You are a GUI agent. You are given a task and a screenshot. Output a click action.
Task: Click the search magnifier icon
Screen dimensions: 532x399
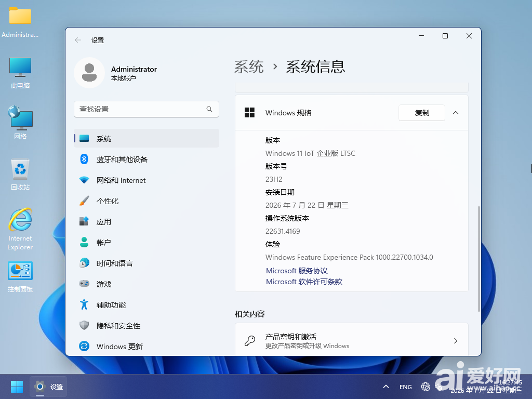pyautogui.click(x=209, y=109)
